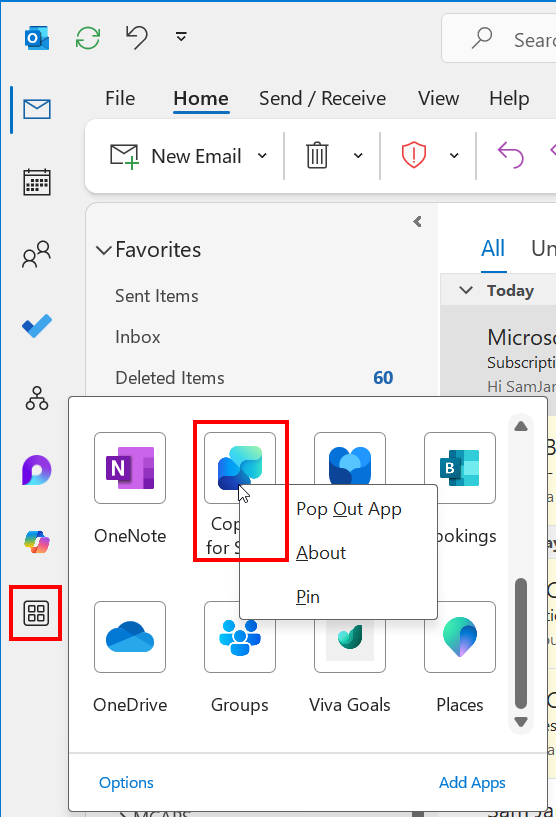Viewport: 556px width, 817px height.
Task: Open the purple Loop app icon
Action: pyautogui.click(x=36, y=470)
